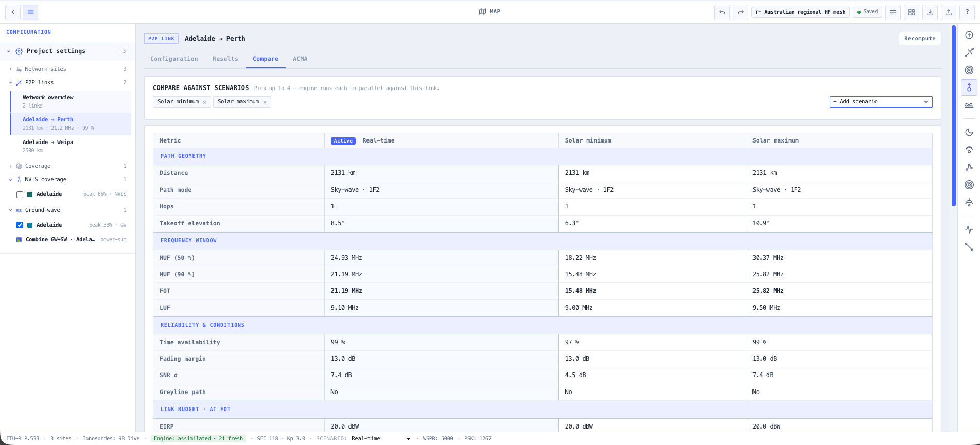Open the SCENARIO Real-time dropdown in the status bar
This screenshot has height=445, width=980.
pos(381,439)
